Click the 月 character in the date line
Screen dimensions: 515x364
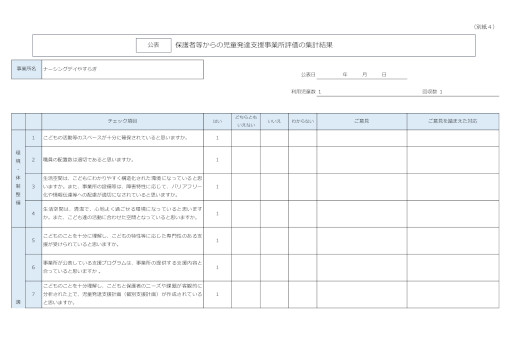365,75
